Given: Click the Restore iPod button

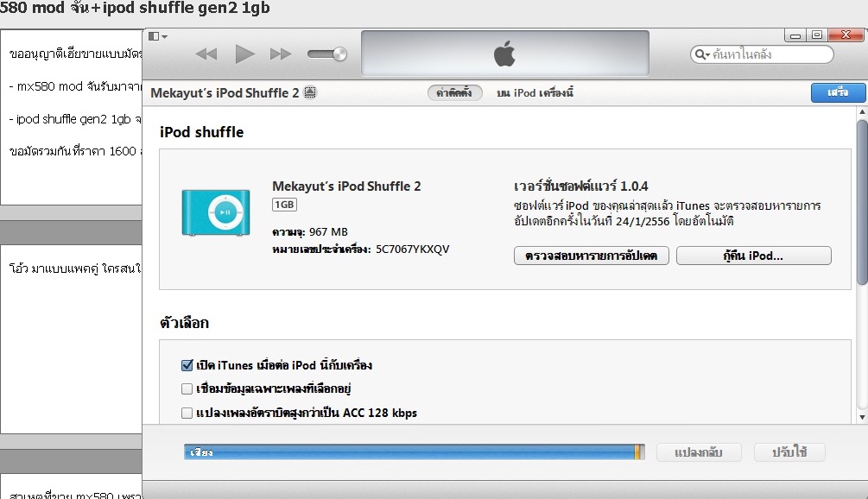Looking at the screenshot, I should point(753,256).
